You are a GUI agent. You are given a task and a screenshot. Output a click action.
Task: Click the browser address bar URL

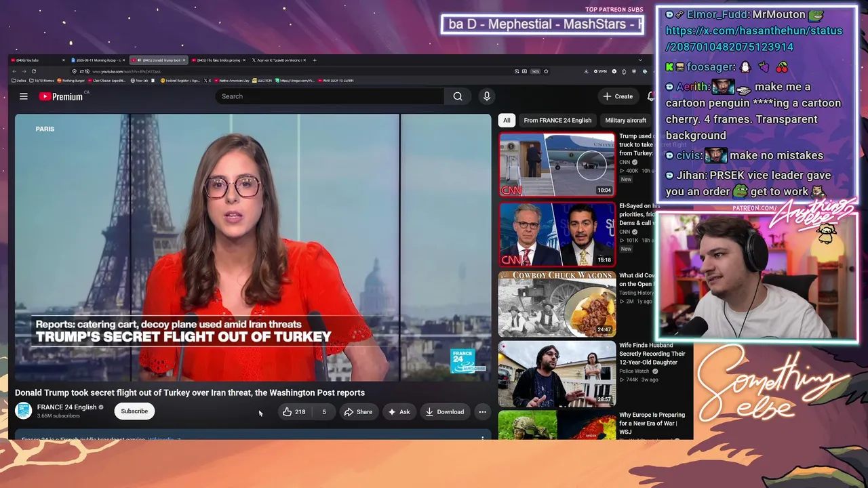coord(126,71)
